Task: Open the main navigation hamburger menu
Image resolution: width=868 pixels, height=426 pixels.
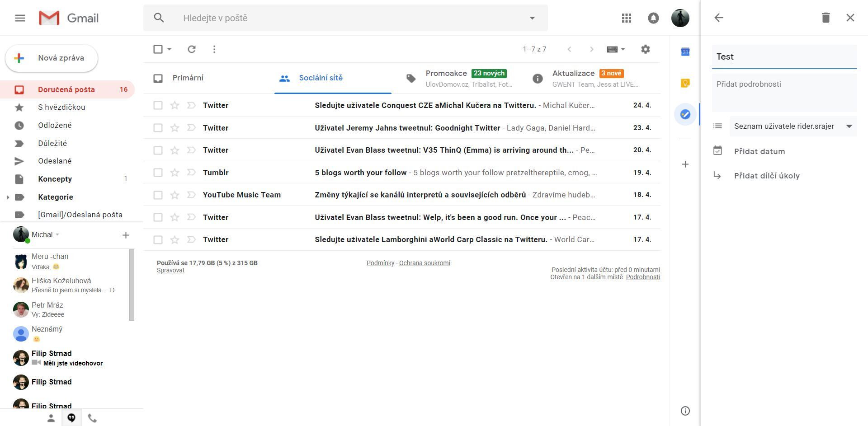Action: click(20, 18)
